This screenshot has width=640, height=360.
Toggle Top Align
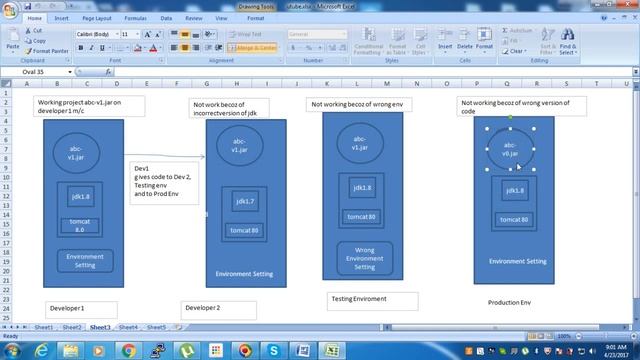point(174,34)
